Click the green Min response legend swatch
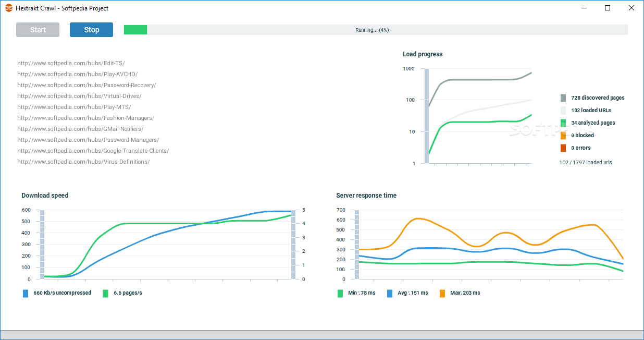The width and height of the screenshot is (644, 340). [340, 294]
